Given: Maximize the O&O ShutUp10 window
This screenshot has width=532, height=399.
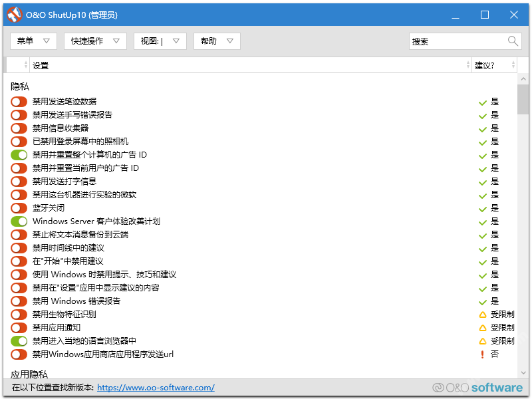Looking at the screenshot, I should [x=485, y=15].
